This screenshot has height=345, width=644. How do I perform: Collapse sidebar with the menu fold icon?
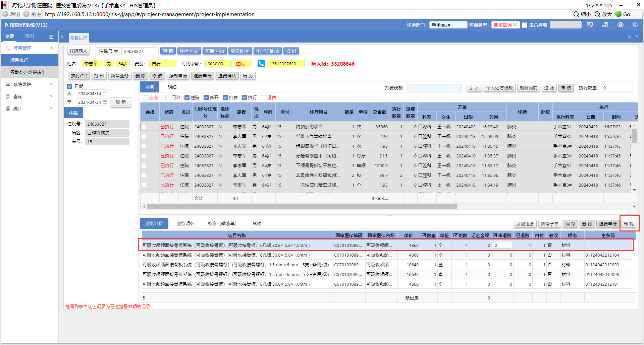click(x=51, y=37)
